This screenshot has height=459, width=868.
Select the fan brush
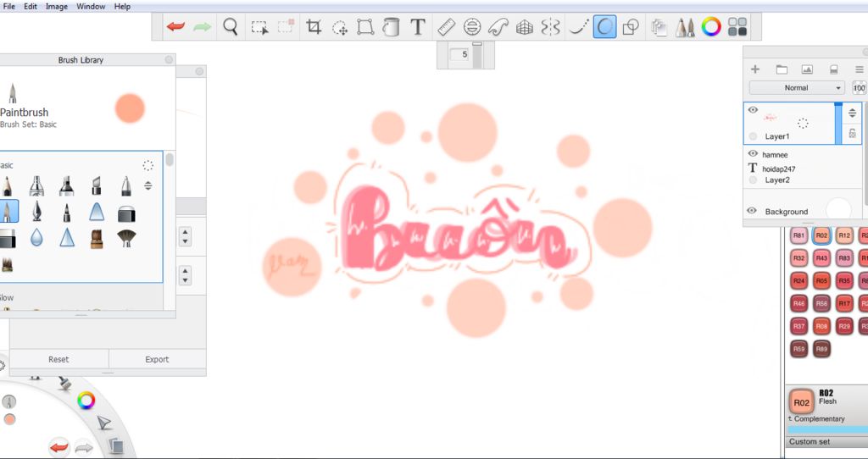click(126, 238)
